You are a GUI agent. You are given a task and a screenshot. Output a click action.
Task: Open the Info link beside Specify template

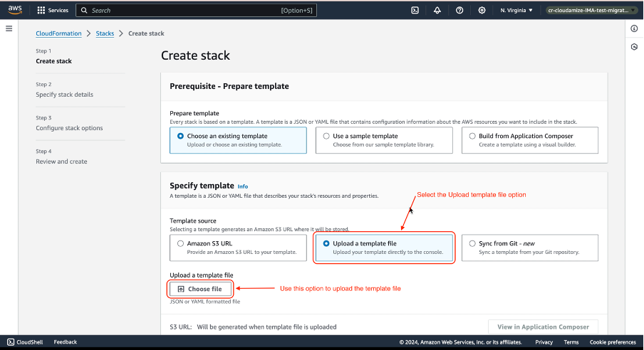(243, 186)
